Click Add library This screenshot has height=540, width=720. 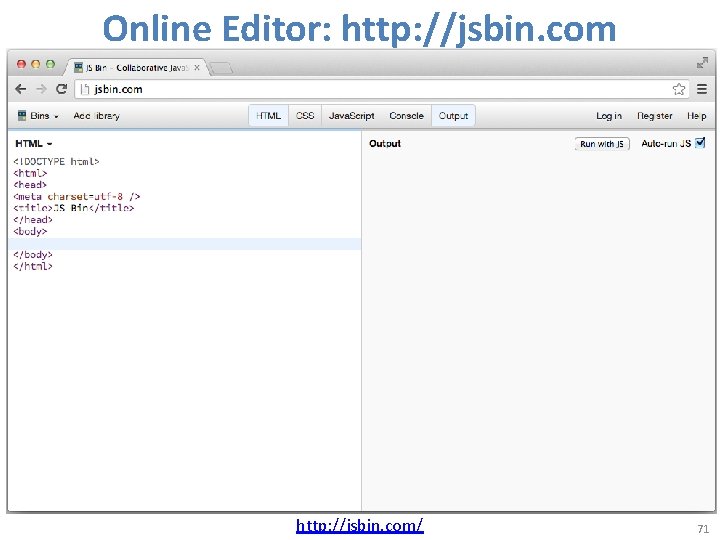tap(96, 116)
